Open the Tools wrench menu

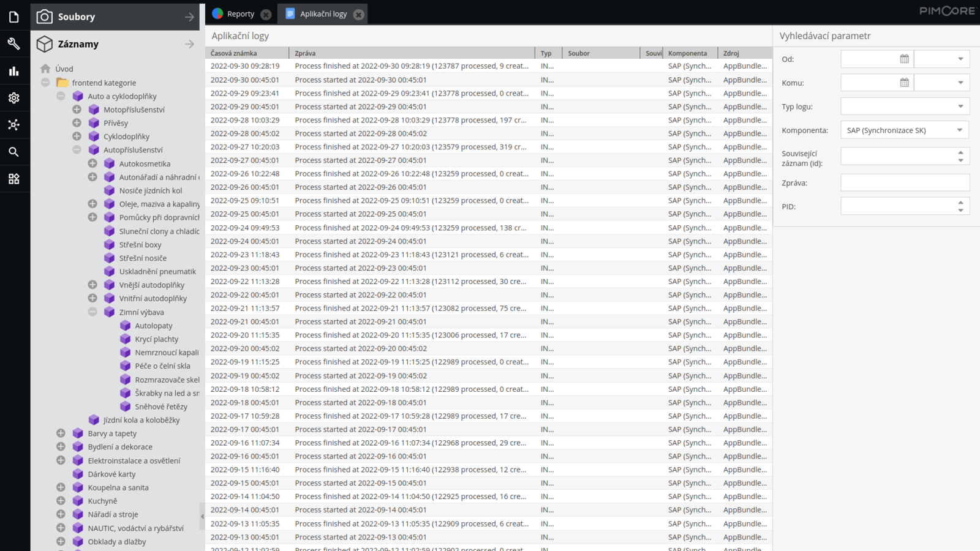13,43
